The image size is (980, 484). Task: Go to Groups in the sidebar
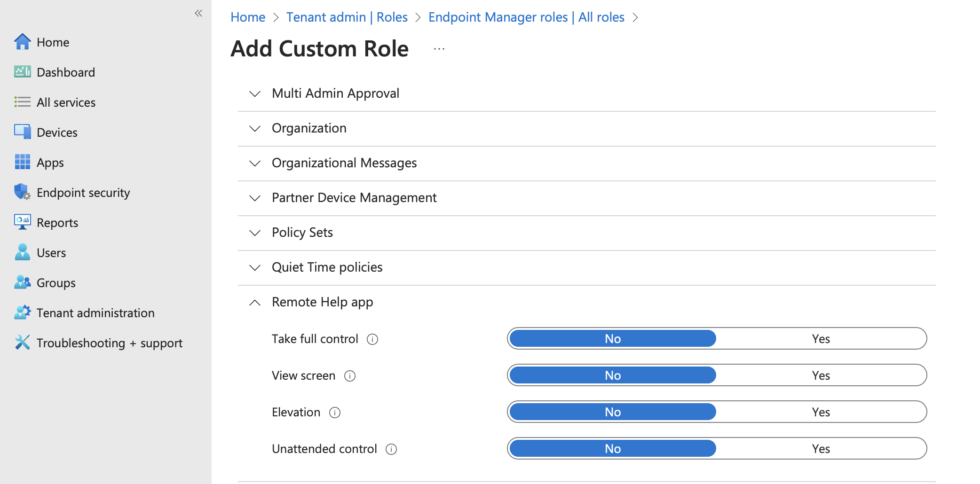56,283
